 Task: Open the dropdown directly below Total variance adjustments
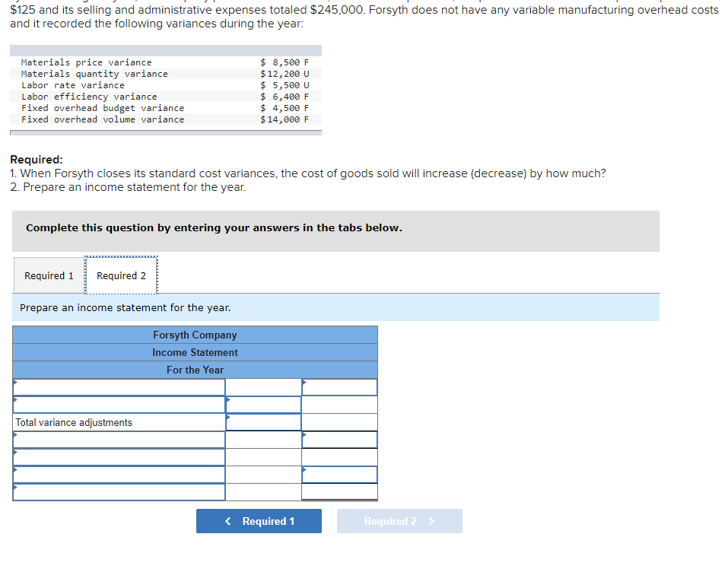(118, 439)
